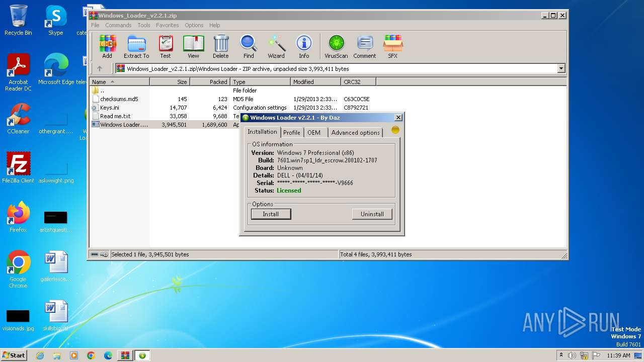Click the SFX toolbar icon
Image resolution: width=644 pixels, height=362 pixels.
393,47
